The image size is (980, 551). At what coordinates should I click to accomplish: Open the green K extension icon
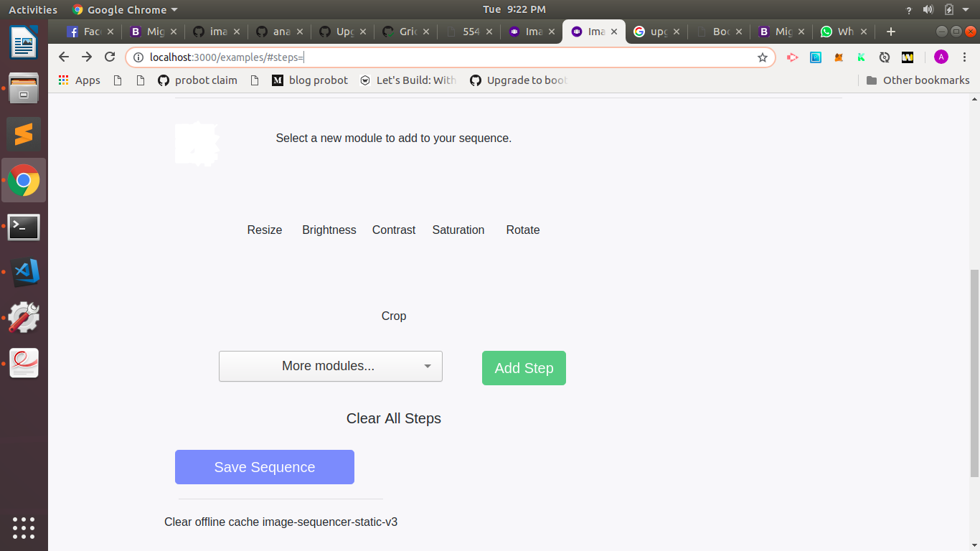(x=862, y=57)
